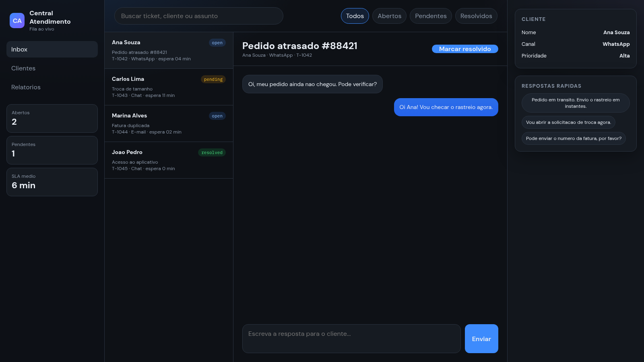The width and height of the screenshot is (644, 362).
Task: Click the resolved badge on Joao Pedro
Action: click(x=212, y=152)
